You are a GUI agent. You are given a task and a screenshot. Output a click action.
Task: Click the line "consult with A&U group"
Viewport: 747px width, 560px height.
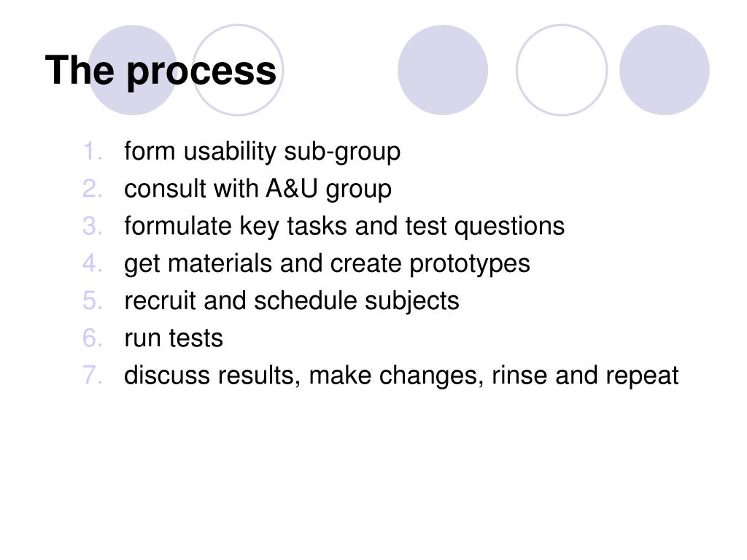point(258,189)
